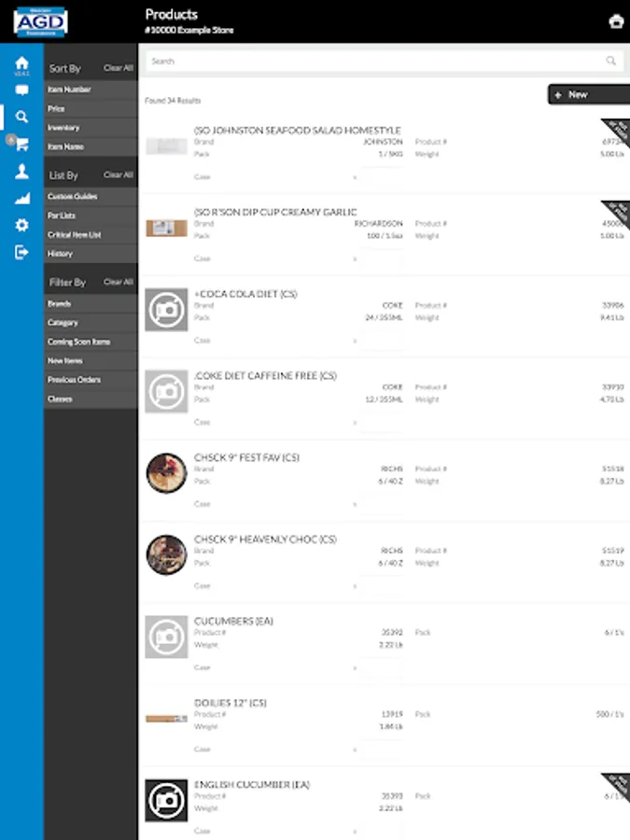This screenshot has width=630, height=840.
Task: Sort by Price
Action: tap(91, 109)
